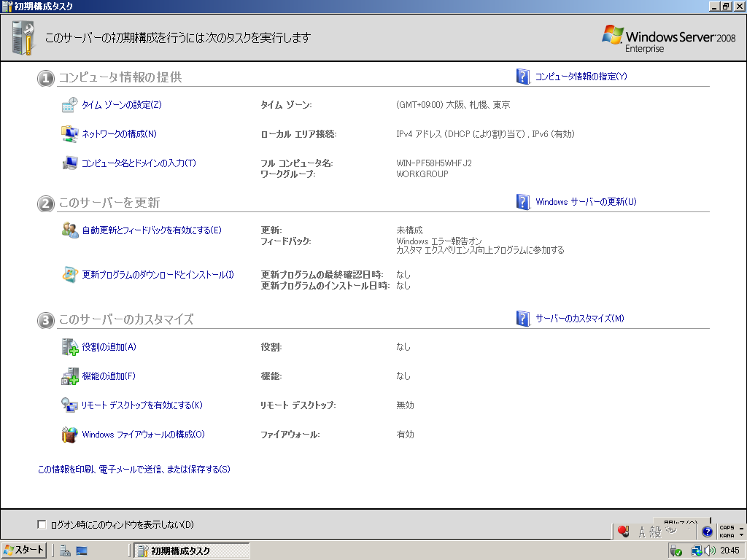Open 自動更新とフィードバックを有効にする(E) link
Screen dimensions: 747x560
[152, 230]
